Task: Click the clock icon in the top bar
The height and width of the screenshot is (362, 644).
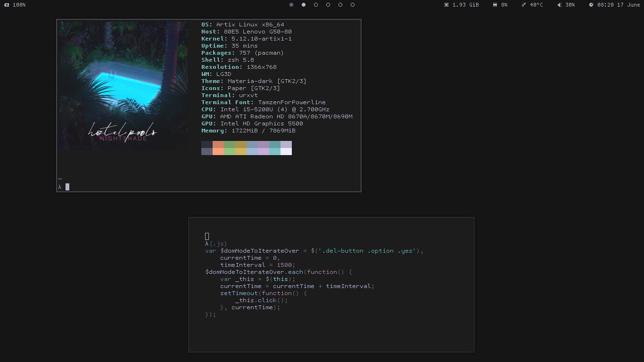Action: click(591, 5)
